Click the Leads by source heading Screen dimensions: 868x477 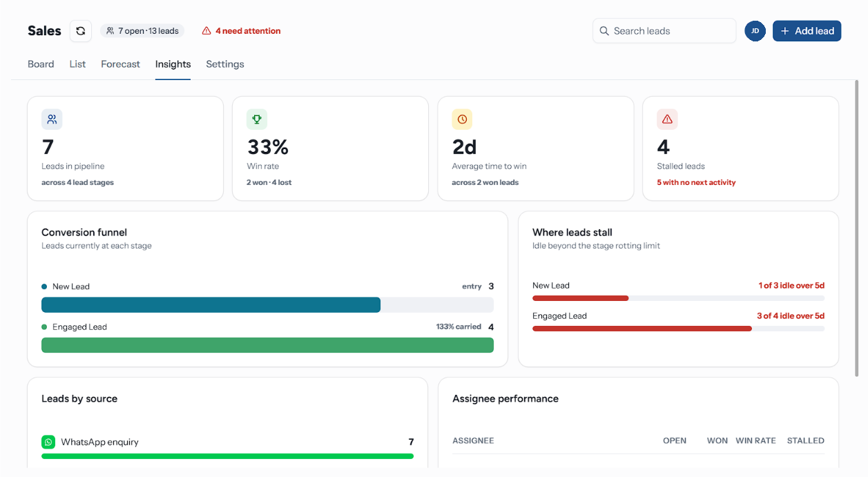pyautogui.click(x=79, y=399)
